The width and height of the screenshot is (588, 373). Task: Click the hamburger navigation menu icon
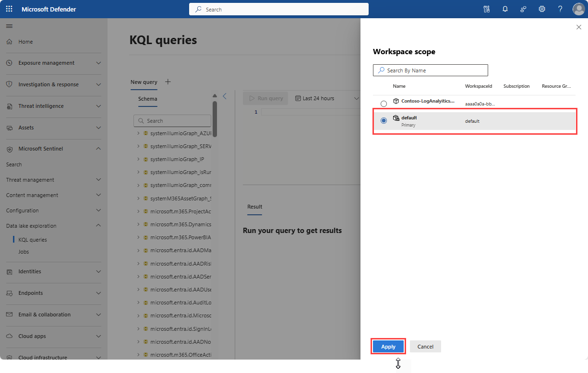[x=9, y=26]
